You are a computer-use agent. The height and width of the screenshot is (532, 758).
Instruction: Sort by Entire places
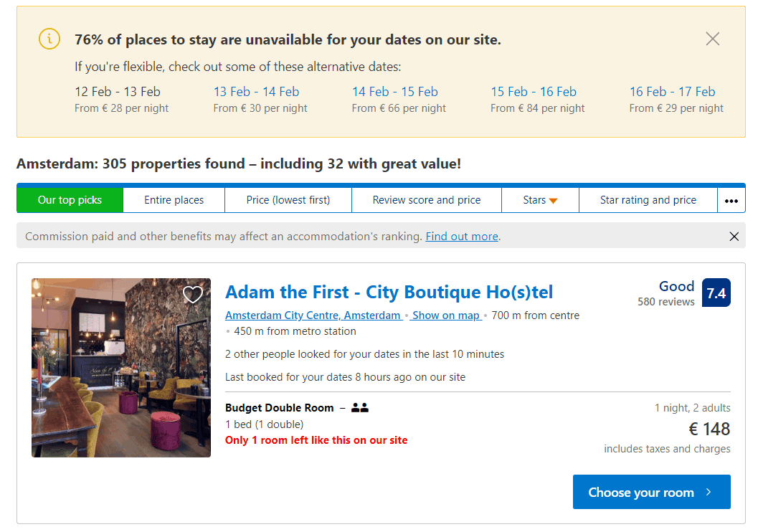[174, 200]
